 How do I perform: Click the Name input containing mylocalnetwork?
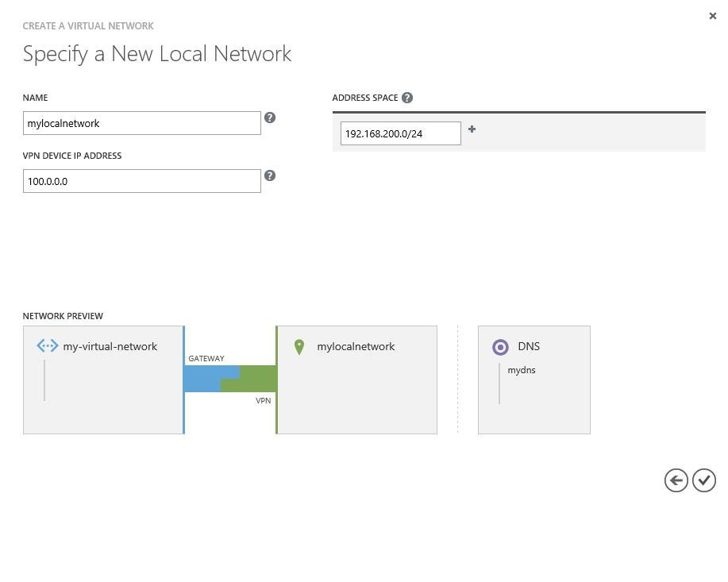tap(141, 123)
